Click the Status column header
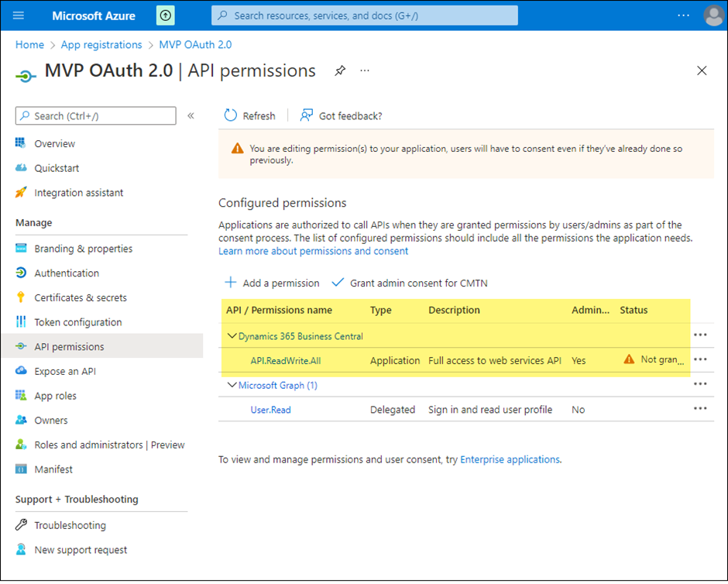This screenshot has height=584, width=728. coord(634,310)
